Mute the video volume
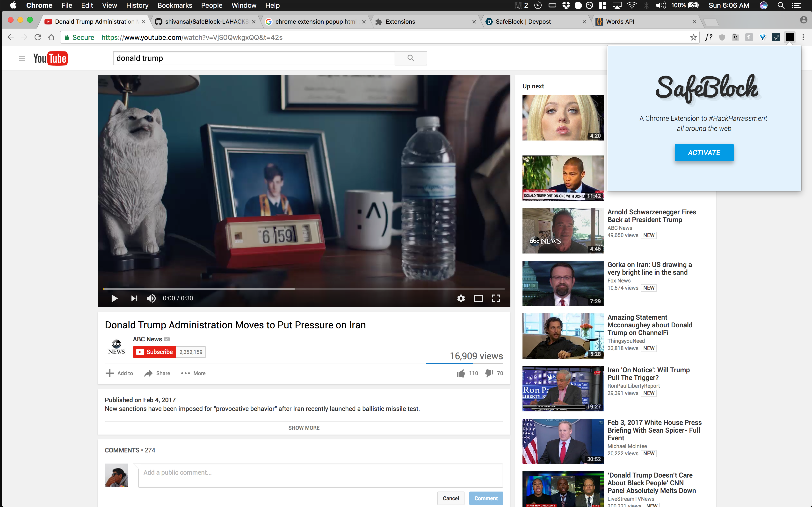The image size is (812, 507). pyautogui.click(x=151, y=298)
